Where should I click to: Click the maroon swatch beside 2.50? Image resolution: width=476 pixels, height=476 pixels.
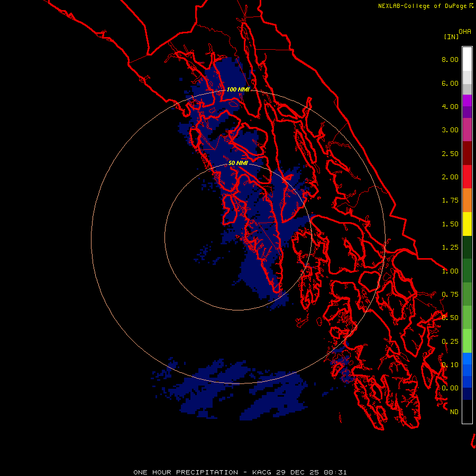pos(467,153)
